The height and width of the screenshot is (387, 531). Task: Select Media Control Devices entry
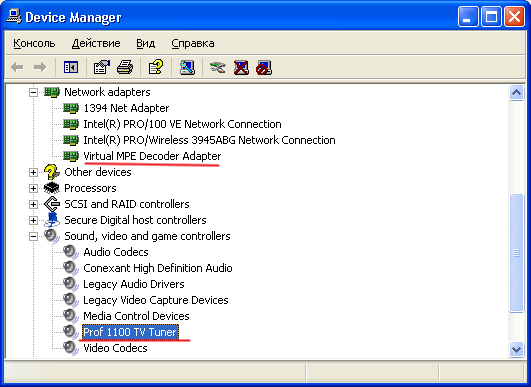(x=136, y=316)
